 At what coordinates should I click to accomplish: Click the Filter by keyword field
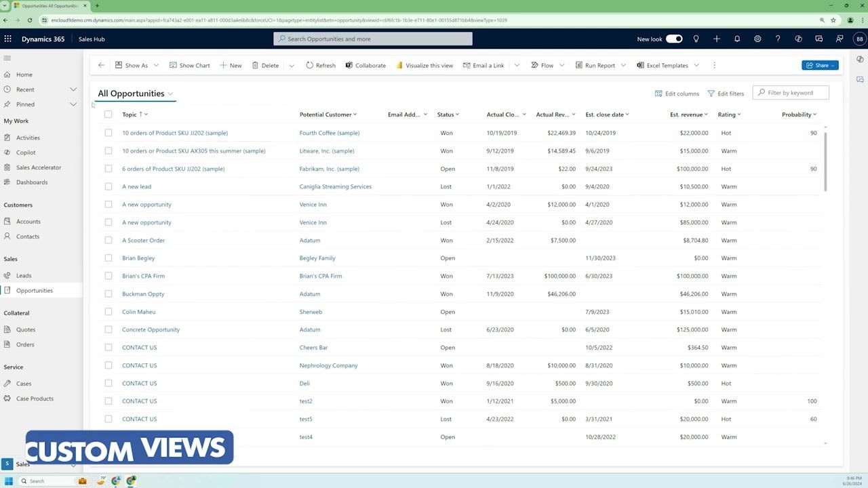791,93
